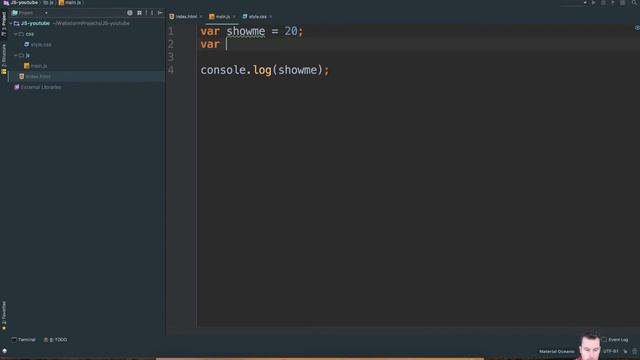
Task: Click the value 20 on line 1
Action: [x=291, y=31]
